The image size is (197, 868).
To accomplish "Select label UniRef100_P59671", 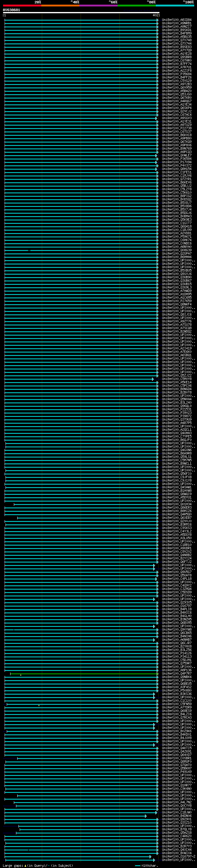I will (x=177, y=237).
